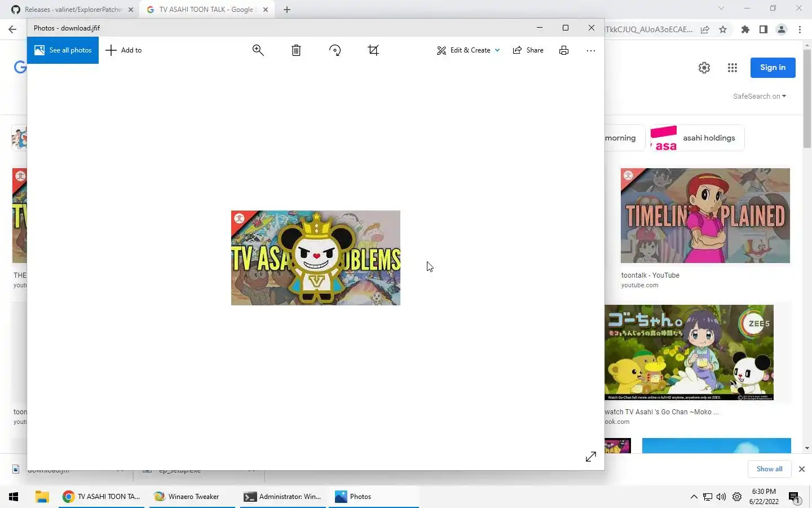Screen dimensions: 812x508
Task: Switch to Winaero Tweaker in taskbar
Action: 192,497
